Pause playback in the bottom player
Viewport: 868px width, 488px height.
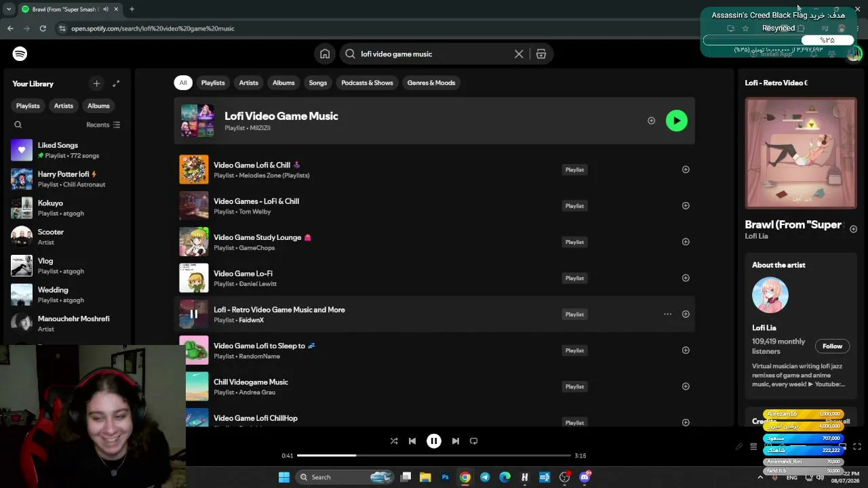pos(434,441)
